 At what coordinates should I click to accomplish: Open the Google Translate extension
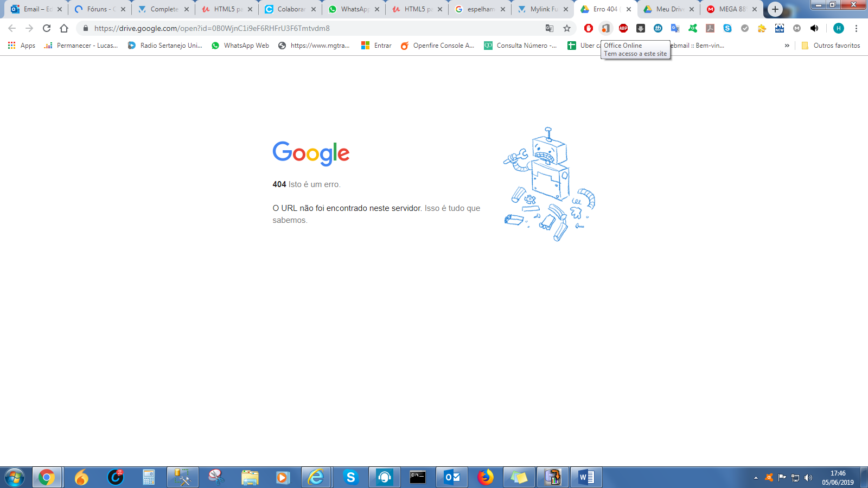675,28
